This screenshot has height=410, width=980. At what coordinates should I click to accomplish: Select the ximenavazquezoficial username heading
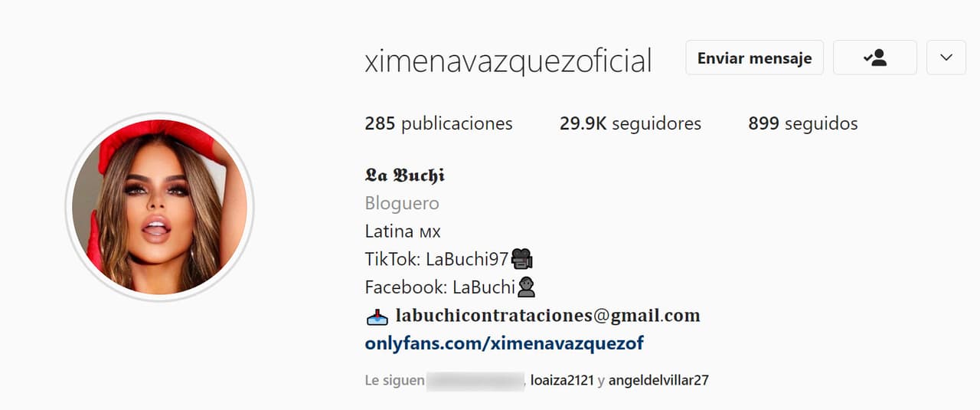click(508, 61)
